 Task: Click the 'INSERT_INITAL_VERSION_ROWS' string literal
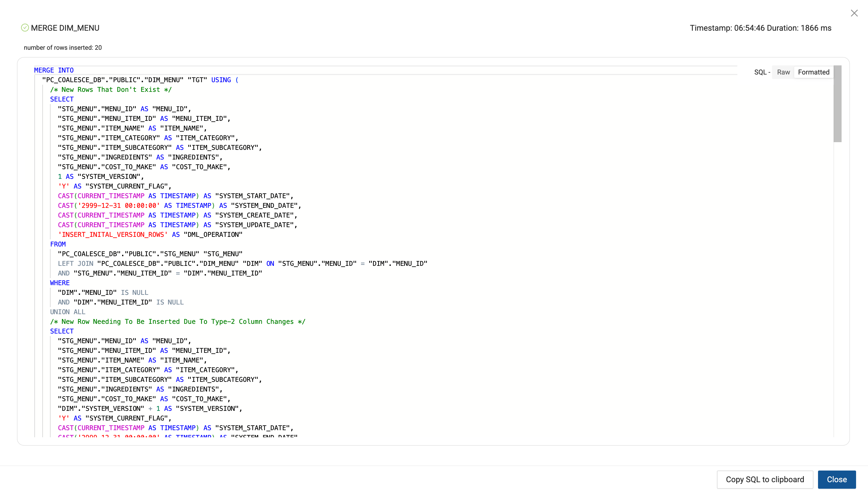coord(113,234)
